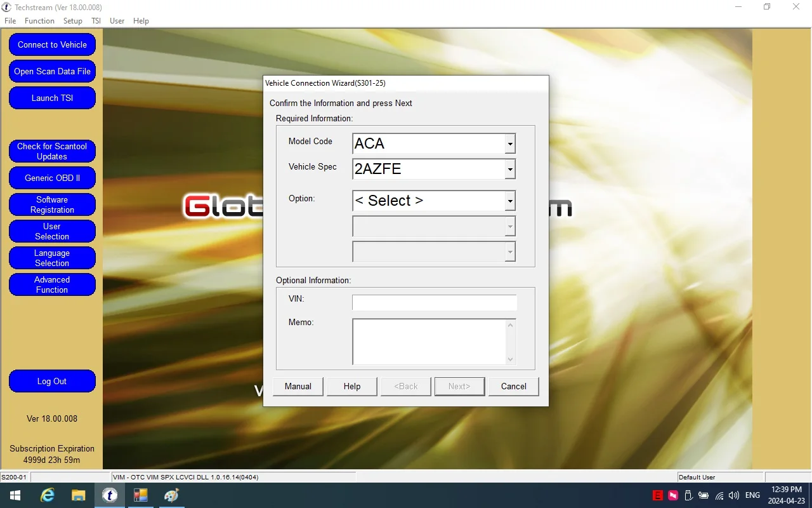
Task: Expand the Vehicle Spec dropdown
Action: click(x=510, y=169)
